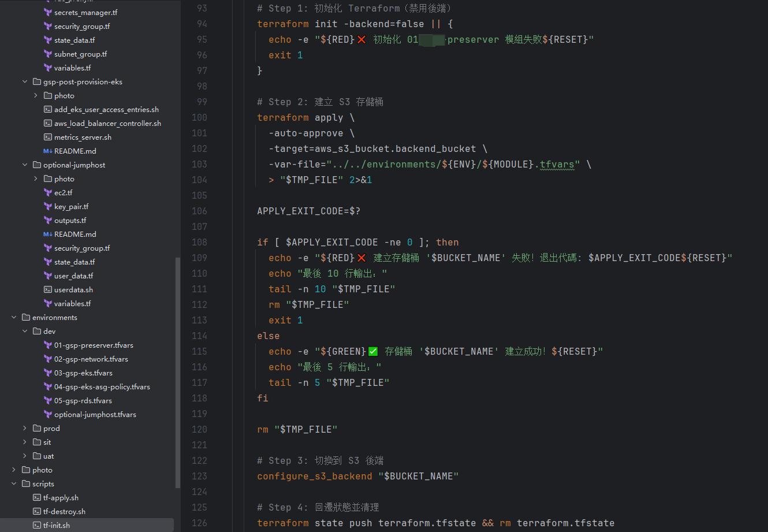Click 'terraform state push' in the code
Image resolution: width=768 pixels, height=532 pixels.
click(x=315, y=523)
